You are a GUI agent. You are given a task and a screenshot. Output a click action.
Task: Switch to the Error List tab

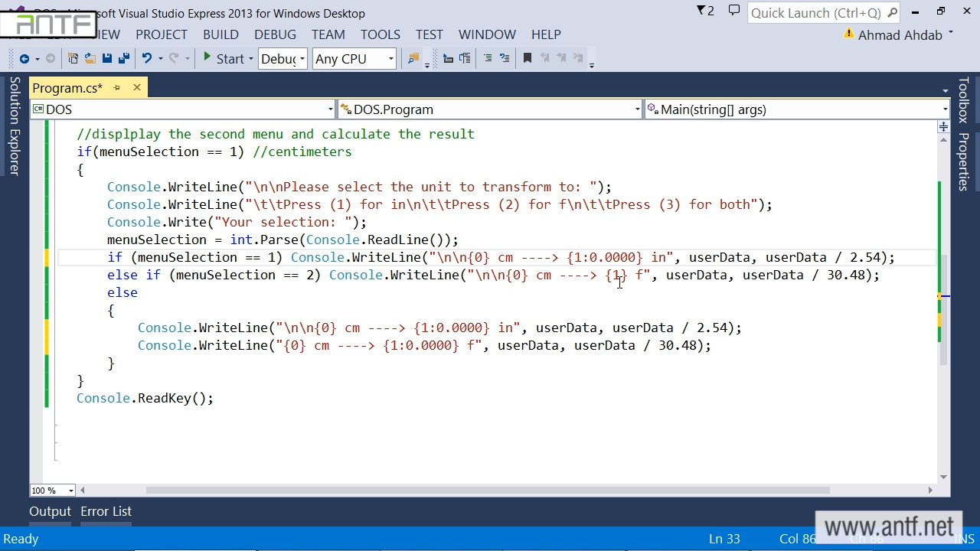(106, 511)
